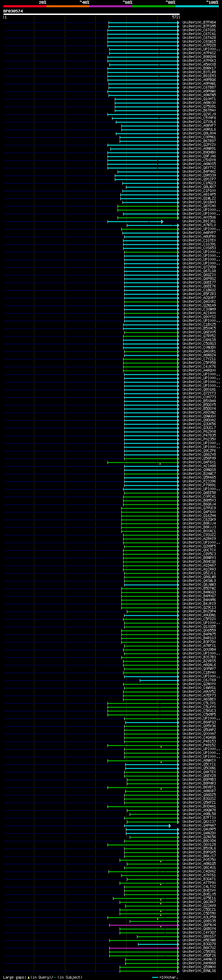Click the orange ~40% identity legend segment
This screenshot has height=980, width=222.
pos(68,6)
